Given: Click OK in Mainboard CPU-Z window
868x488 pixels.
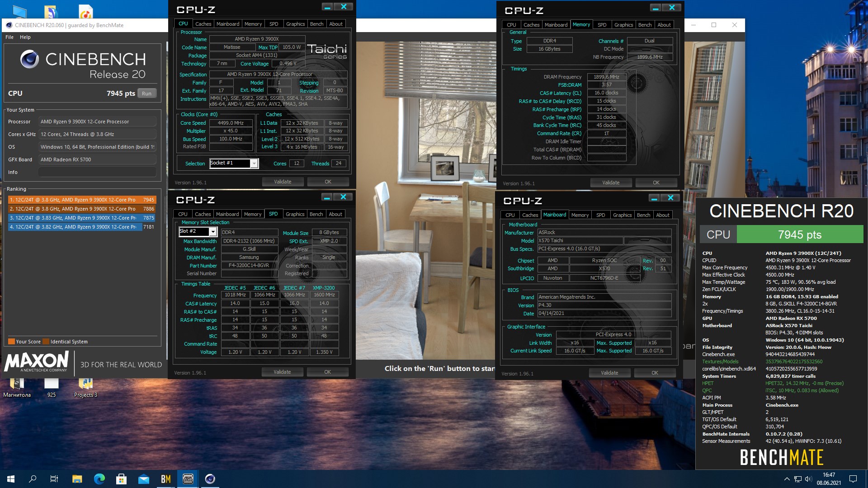Looking at the screenshot, I should click(x=655, y=373).
